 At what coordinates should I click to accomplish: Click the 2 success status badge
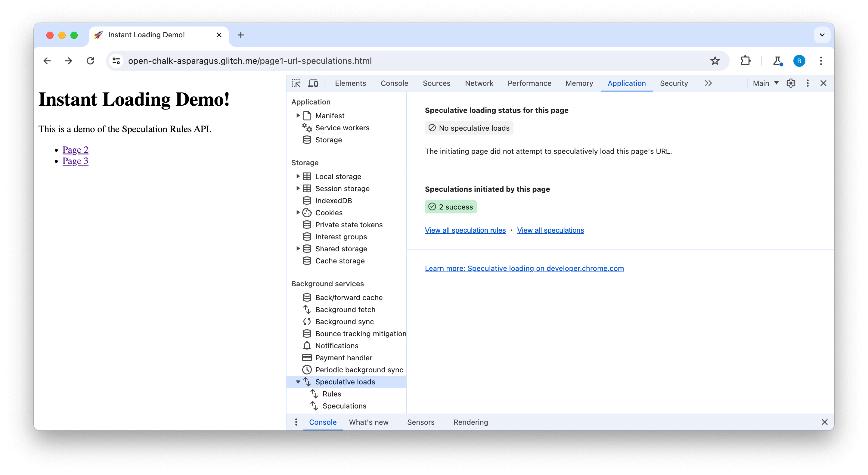450,206
